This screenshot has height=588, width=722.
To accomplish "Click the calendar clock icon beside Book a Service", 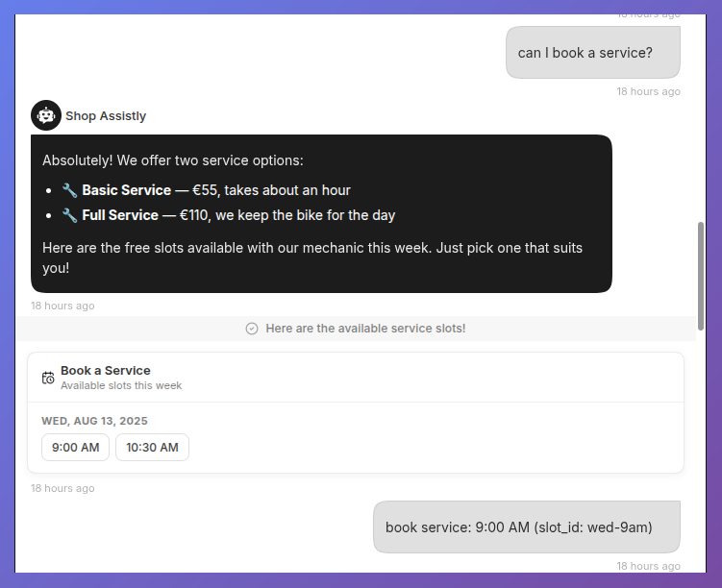I will pyautogui.click(x=48, y=378).
